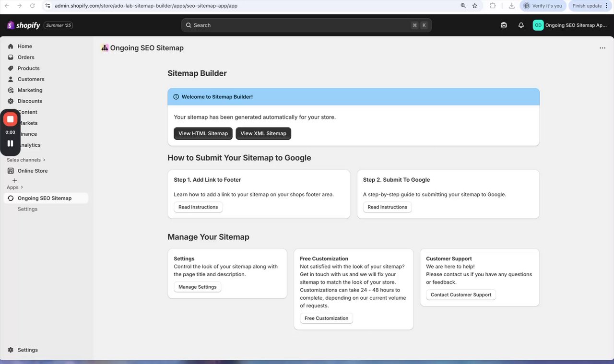
Task: Click the browser address bar URL
Action: 146,6
